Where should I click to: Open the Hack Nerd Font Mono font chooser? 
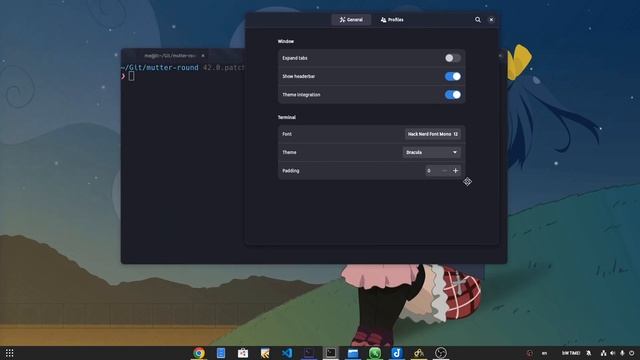(x=433, y=134)
